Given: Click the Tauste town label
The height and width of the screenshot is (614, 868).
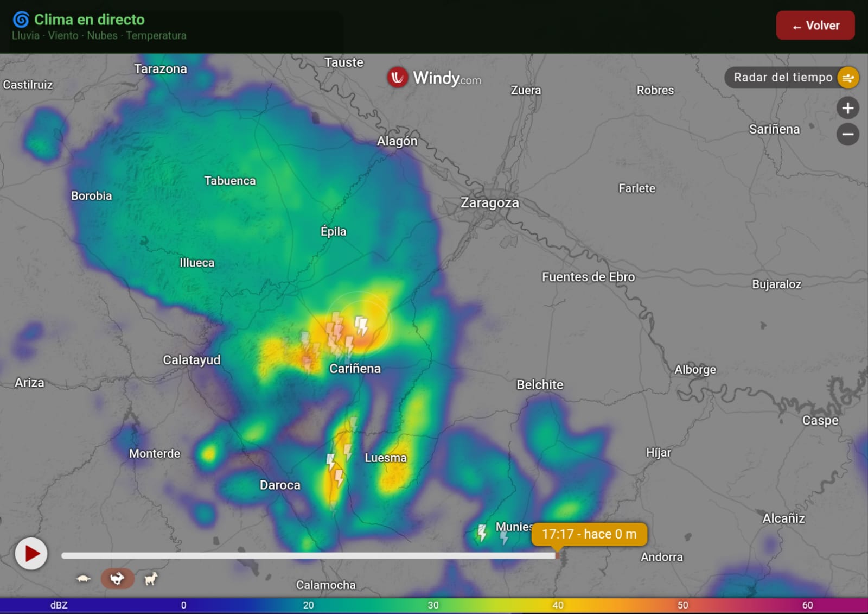Looking at the screenshot, I should pyautogui.click(x=344, y=62).
